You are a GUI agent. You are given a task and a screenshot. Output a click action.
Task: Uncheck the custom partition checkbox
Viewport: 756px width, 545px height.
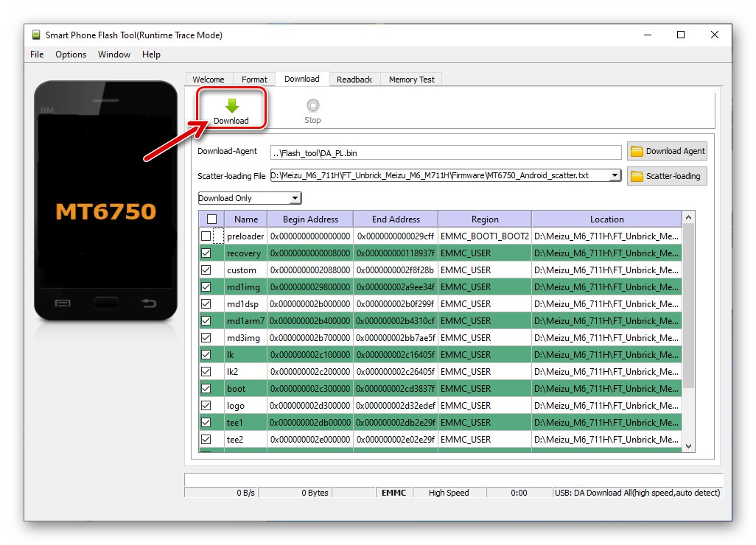point(206,270)
